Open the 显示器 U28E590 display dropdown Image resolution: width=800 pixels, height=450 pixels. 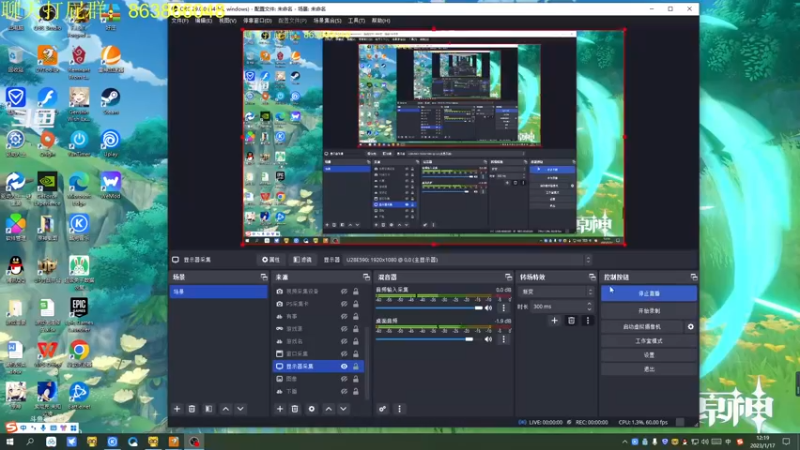(x=467, y=260)
